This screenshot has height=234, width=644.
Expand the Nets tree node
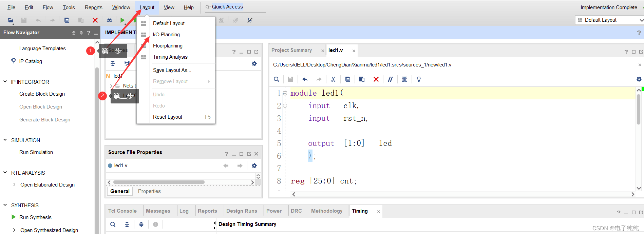point(111,86)
